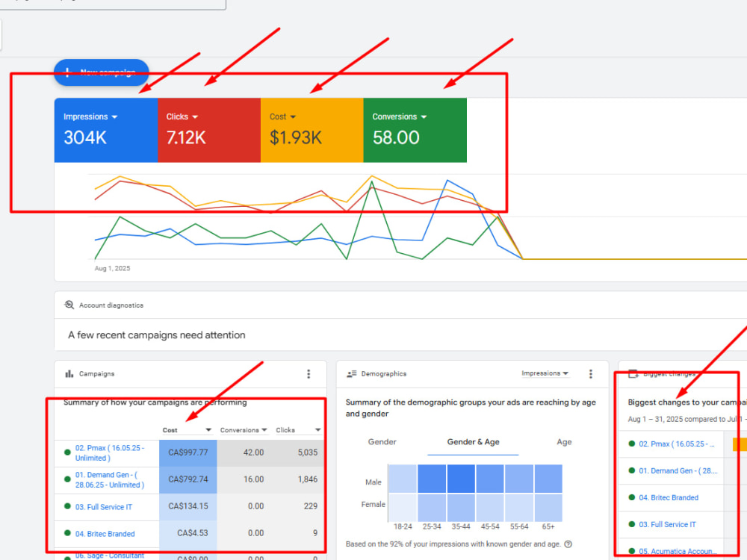This screenshot has height=560, width=747.
Task: Click the $1.93K cost value
Action: tap(295, 137)
